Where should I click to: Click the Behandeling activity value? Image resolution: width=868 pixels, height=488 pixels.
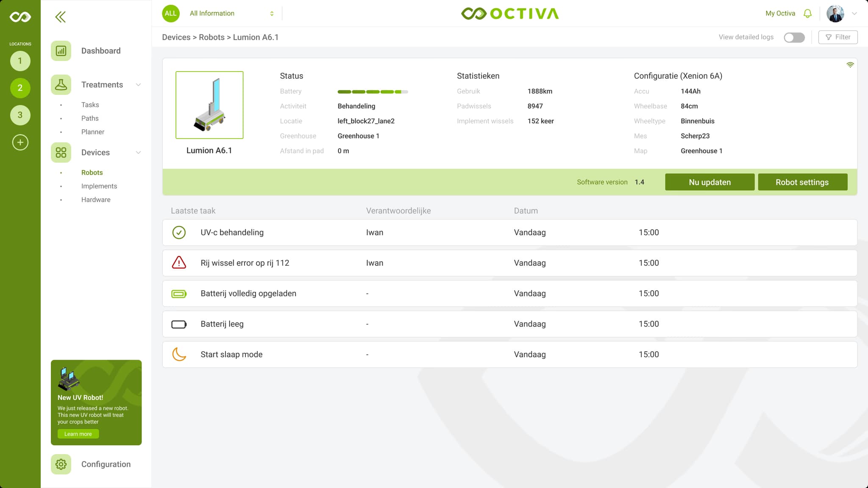pos(356,106)
